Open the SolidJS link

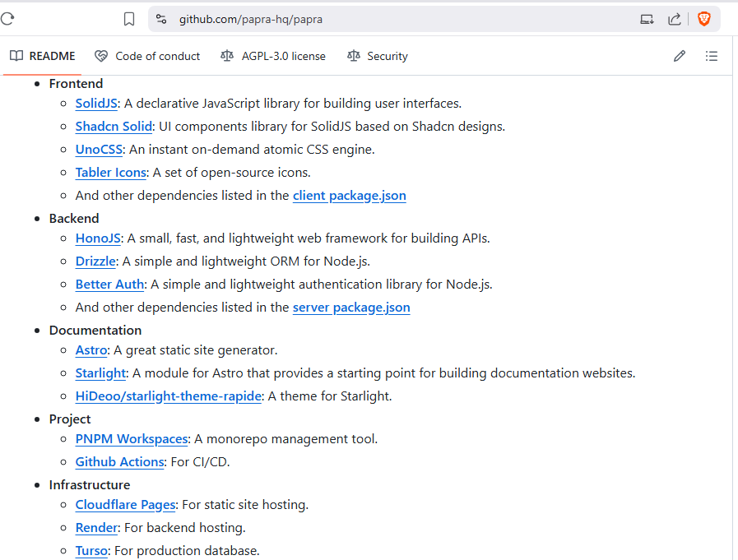(x=96, y=104)
